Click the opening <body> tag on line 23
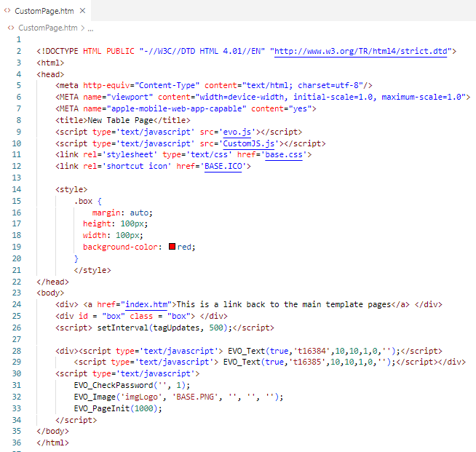Screen dimensions: 476x452 click(x=50, y=293)
